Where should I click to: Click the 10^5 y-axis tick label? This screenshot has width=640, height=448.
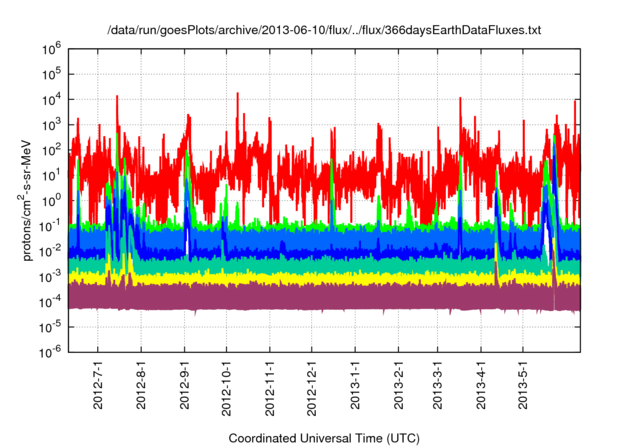[51, 75]
